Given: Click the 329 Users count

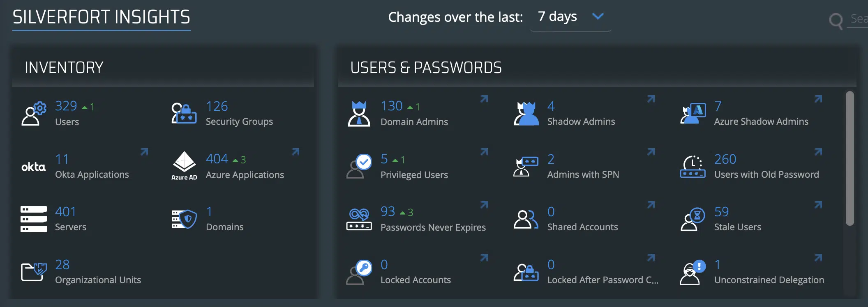Looking at the screenshot, I should pyautogui.click(x=66, y=106).
